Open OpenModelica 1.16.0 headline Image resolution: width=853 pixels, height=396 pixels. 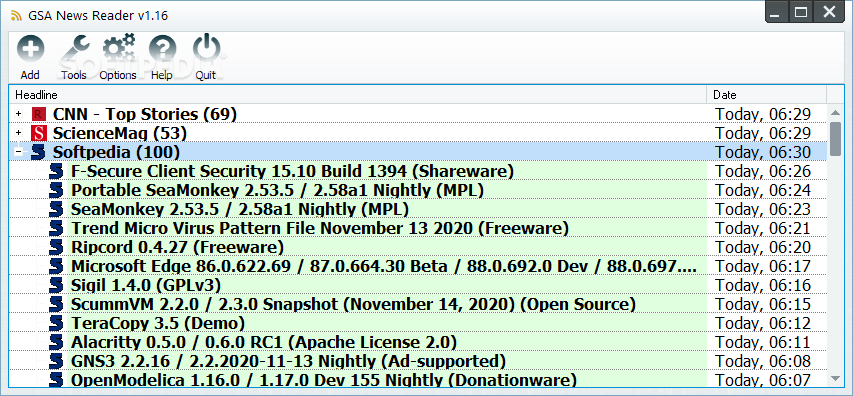point(324,379)
